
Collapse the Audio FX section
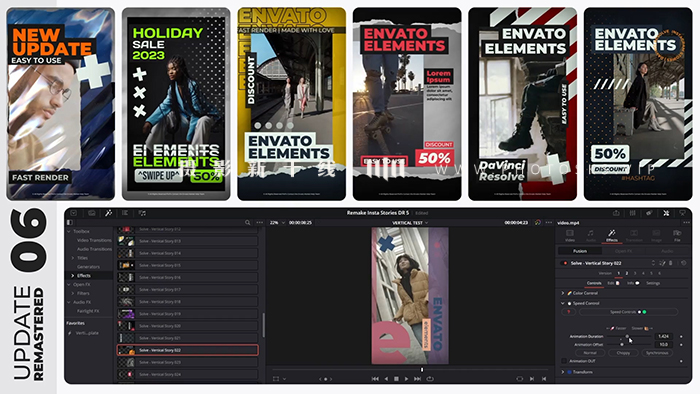[x=69, y=302]
